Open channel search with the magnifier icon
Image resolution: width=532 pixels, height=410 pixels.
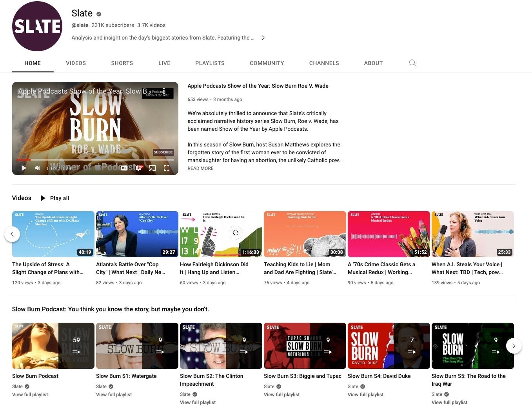click(x=412, y=63)
